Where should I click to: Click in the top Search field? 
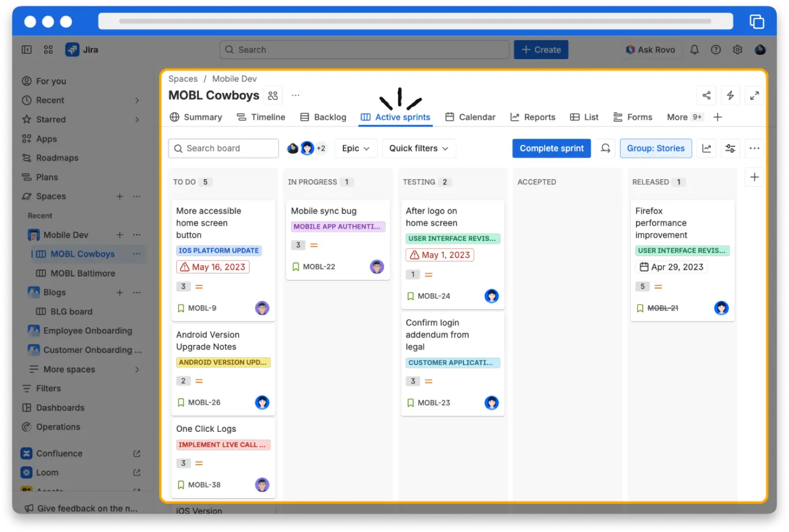(364, 50)
